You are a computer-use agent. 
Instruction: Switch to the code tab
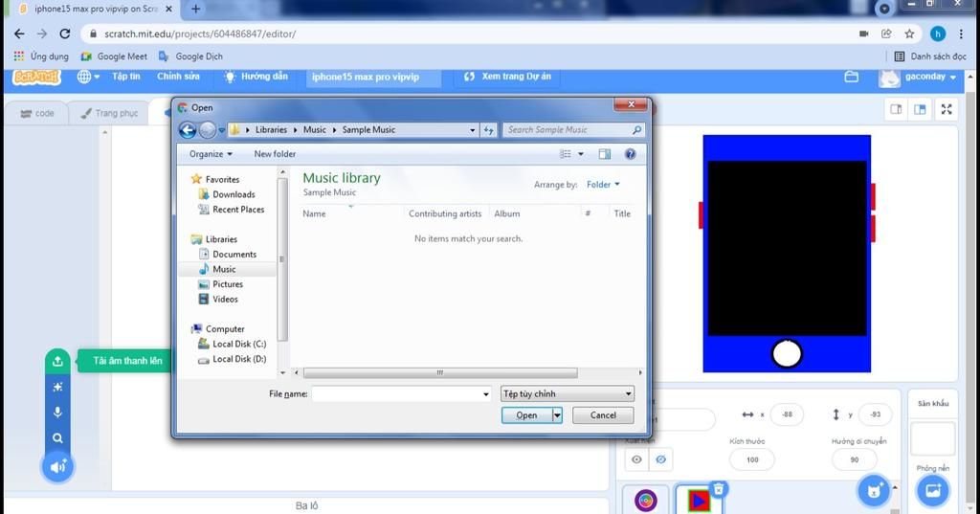tap(37, 113)
